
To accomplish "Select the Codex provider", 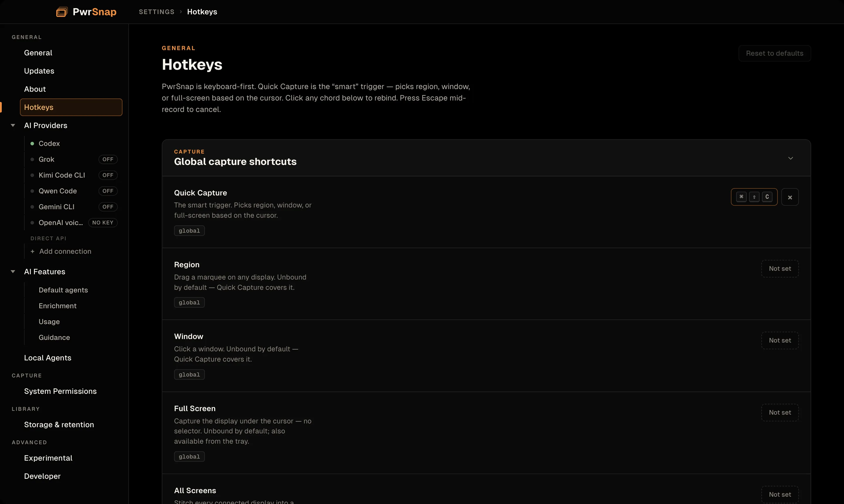I will click(x=49, y=143).
